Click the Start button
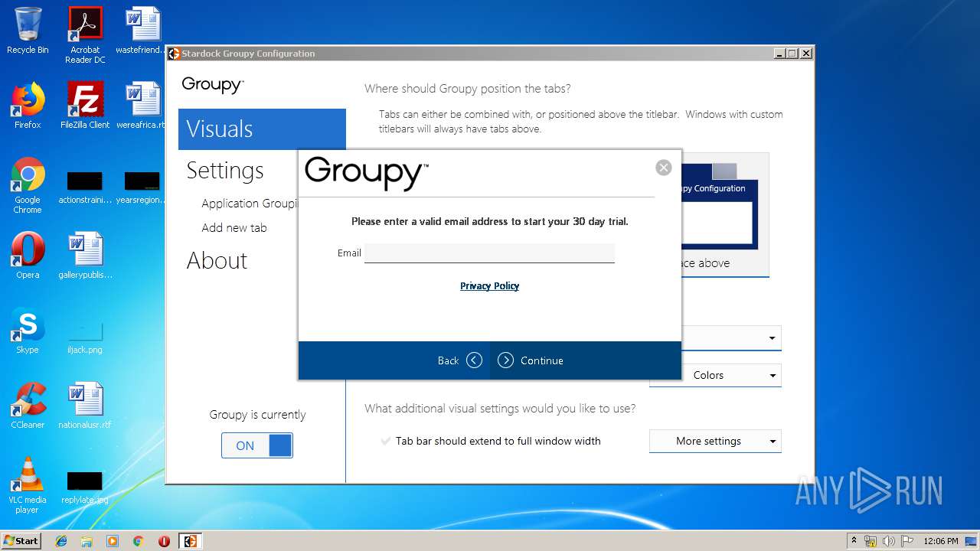Viewport: 980px width, 551px height. point(21,541)
